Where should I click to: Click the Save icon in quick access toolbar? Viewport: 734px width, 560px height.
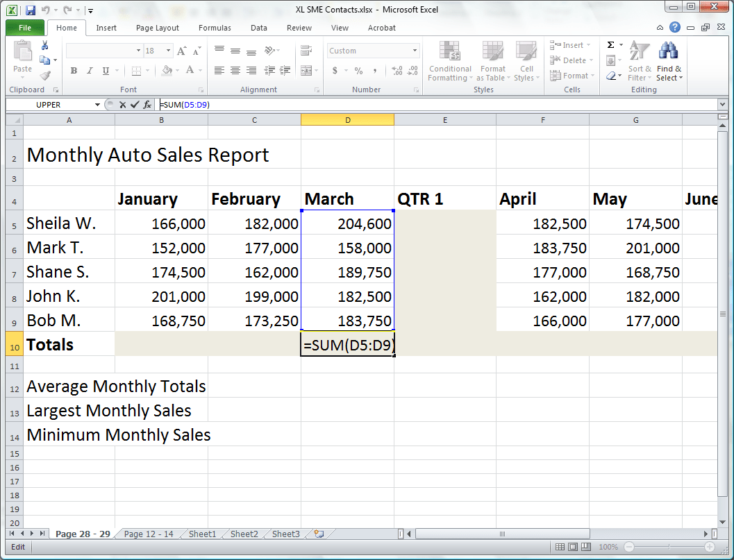[31, 10]
